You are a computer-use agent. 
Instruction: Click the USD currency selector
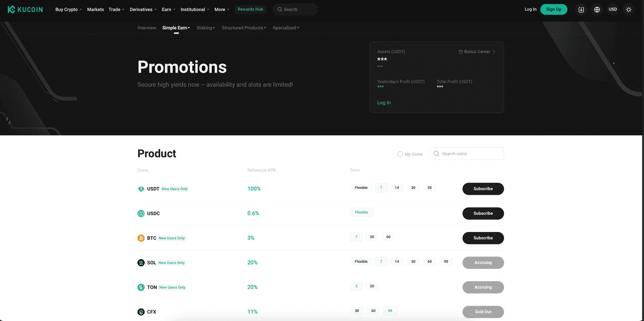pyautogui.click(x=613, y=9)
